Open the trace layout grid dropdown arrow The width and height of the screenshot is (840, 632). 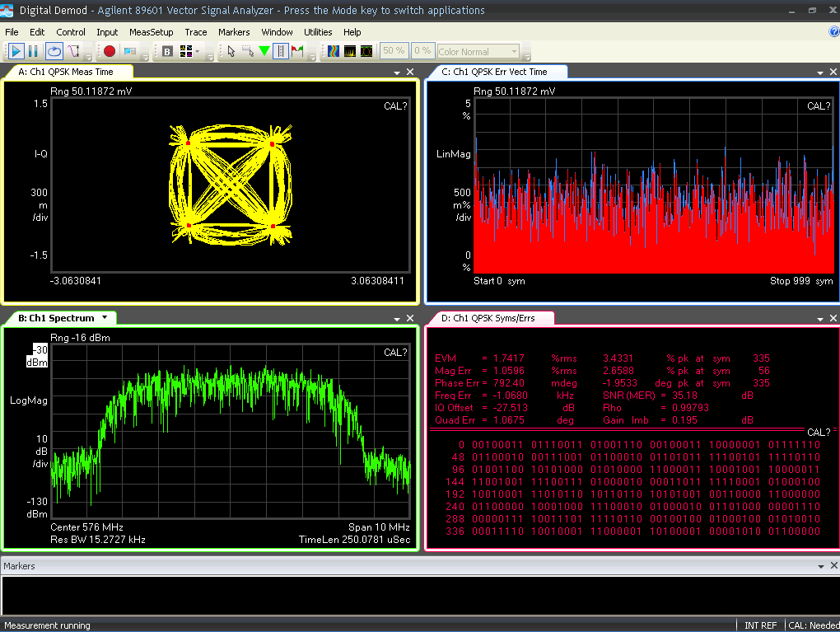(198, 51)
